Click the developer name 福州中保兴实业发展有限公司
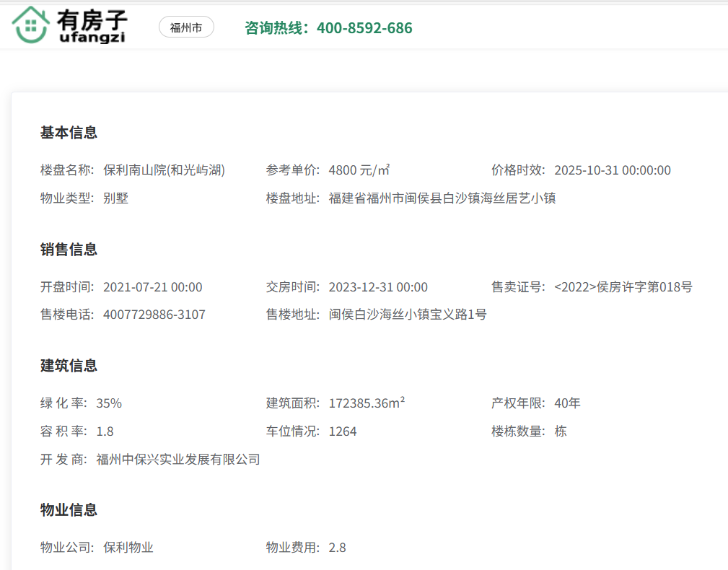 click(x=177, y=460)
